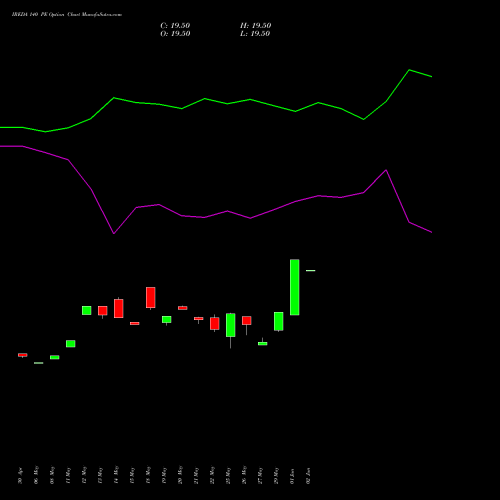Click the high price value H: 19.50
Viewport: 500px width, 500px height.
[255, 26]
